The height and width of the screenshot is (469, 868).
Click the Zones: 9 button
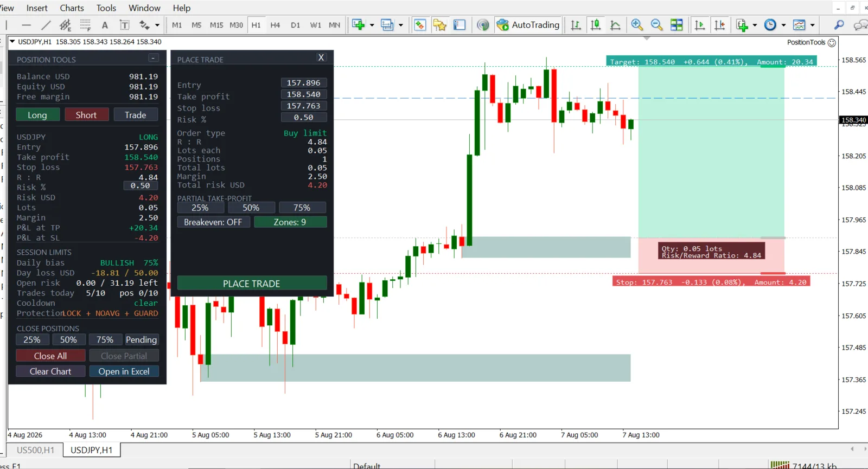tap(290, 222)
